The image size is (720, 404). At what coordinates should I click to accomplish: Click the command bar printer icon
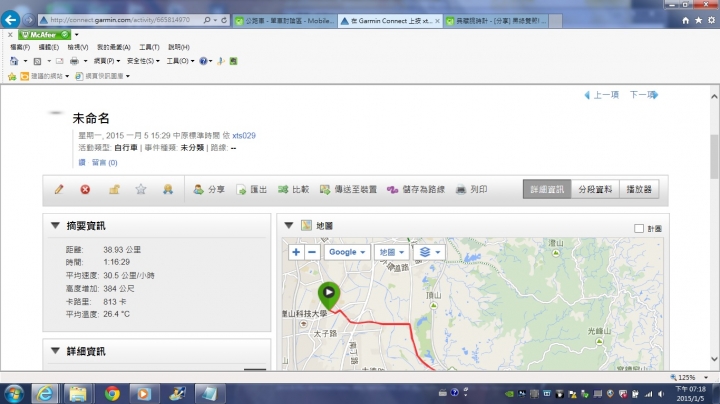[74, 61]
